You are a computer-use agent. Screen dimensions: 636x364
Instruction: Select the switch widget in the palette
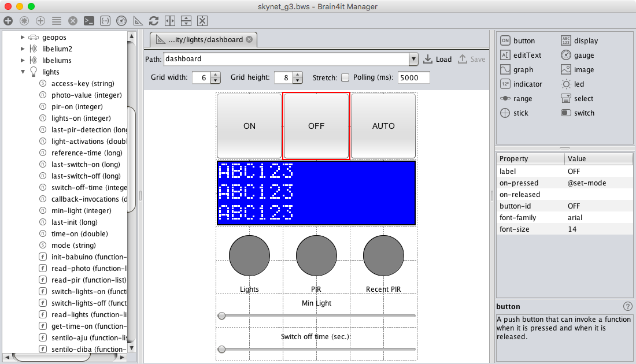[x=578, y=113]
